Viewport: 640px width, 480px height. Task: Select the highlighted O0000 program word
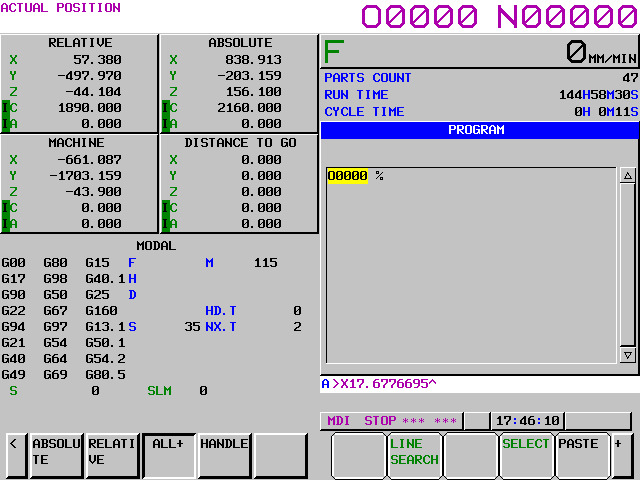(347, 176)
